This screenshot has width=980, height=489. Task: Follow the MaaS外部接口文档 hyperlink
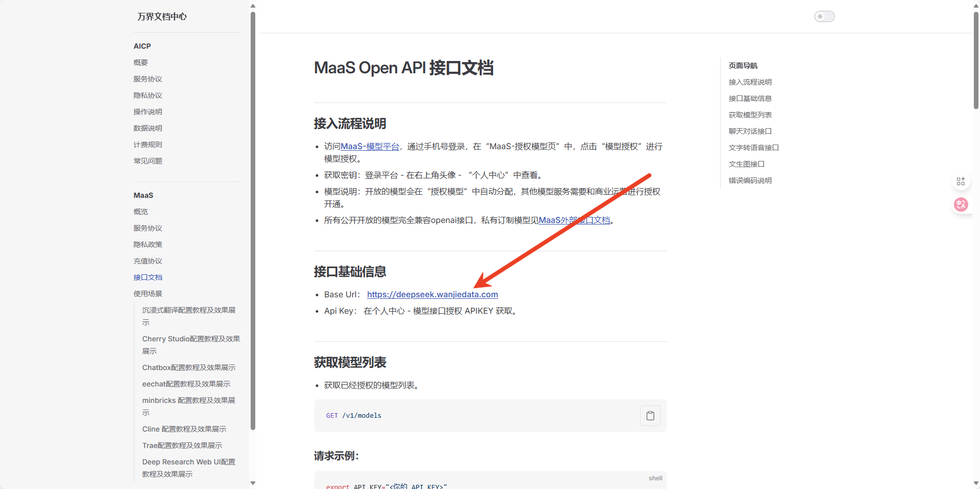(574, 220)
